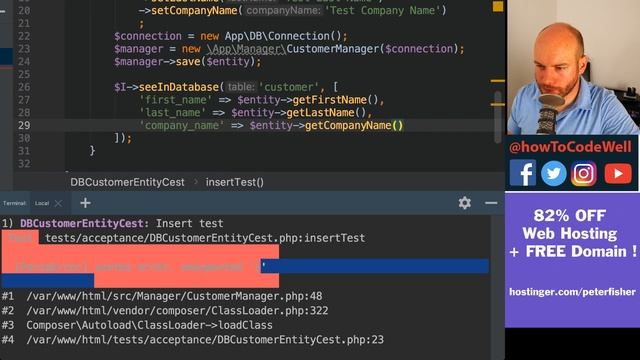This screenshot has width=640, height=360.
Task: Click the 'customer' table string on line 26
Action: pos(289,87)
